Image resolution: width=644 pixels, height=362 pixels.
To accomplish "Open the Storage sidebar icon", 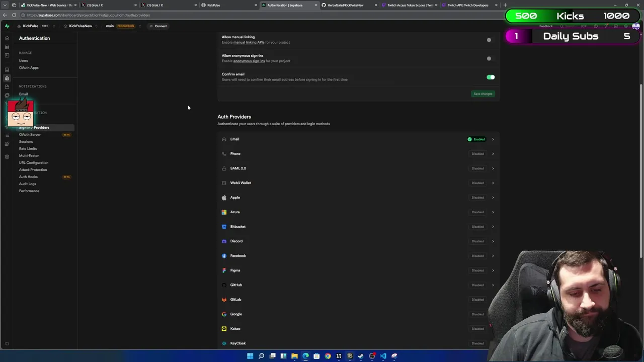I will 7,86.
